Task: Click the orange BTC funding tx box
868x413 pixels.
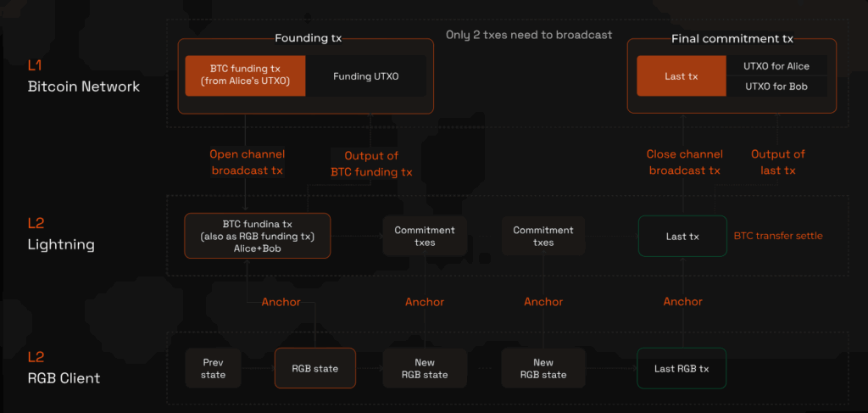Action: click(244, 75)
